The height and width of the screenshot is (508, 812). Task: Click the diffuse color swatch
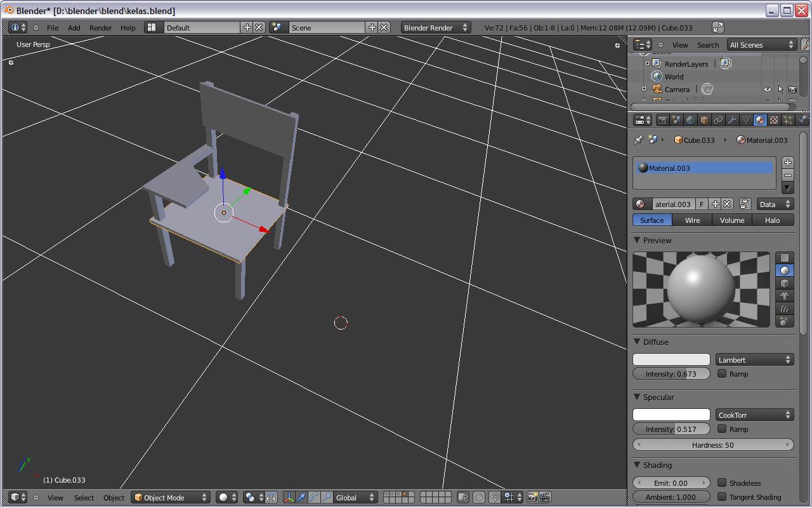[x=671, y=359]
